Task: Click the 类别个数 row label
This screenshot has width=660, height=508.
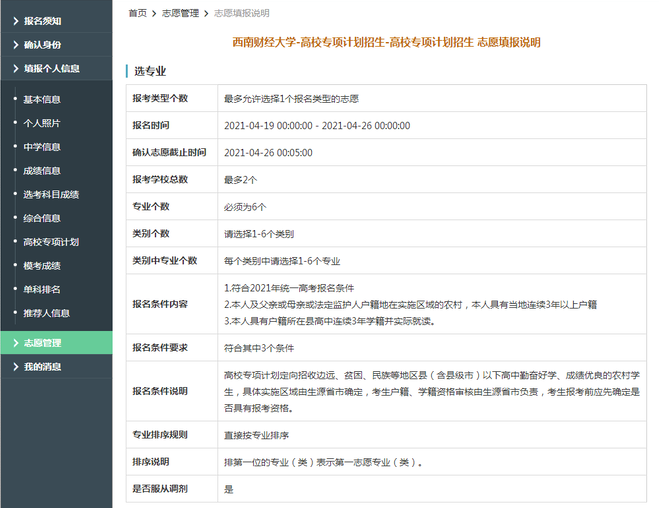Action: 151,233
